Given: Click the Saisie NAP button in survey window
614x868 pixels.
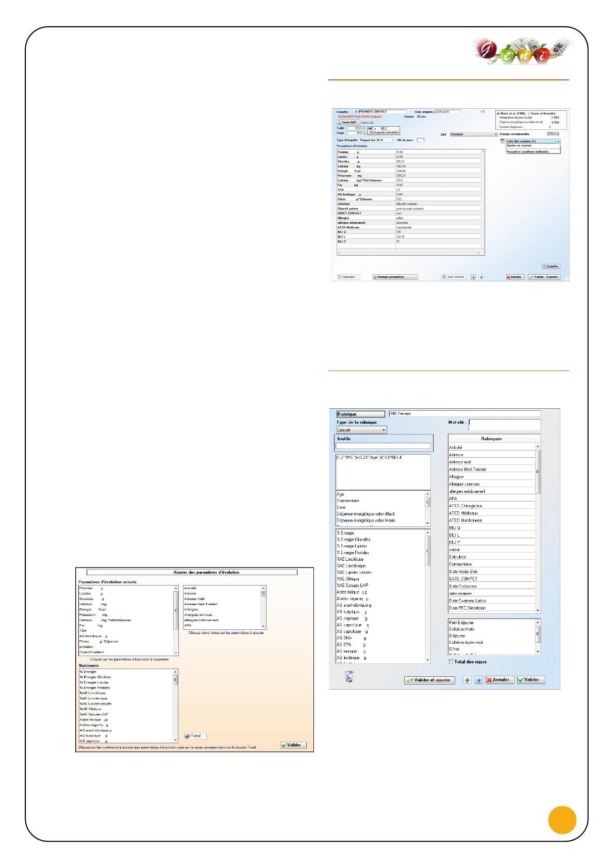Looking at the screenshot, I should tap(348, 122).
